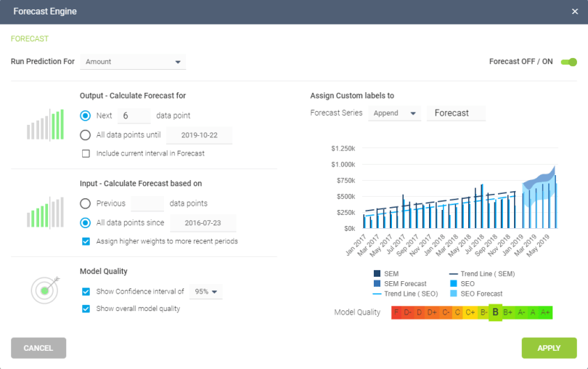Click the SEM legend swatch
Viewport: 588px width, 369px height.
[377, 274]
